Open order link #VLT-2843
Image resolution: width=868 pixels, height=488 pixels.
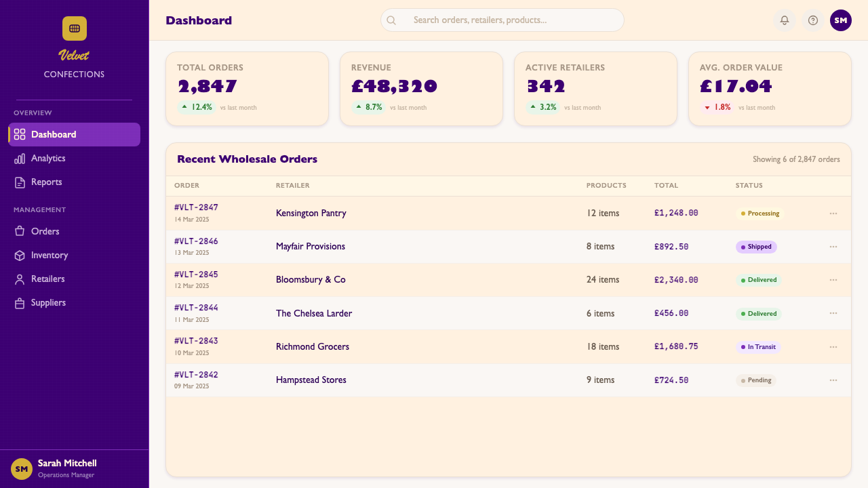(x=196, y=341)
